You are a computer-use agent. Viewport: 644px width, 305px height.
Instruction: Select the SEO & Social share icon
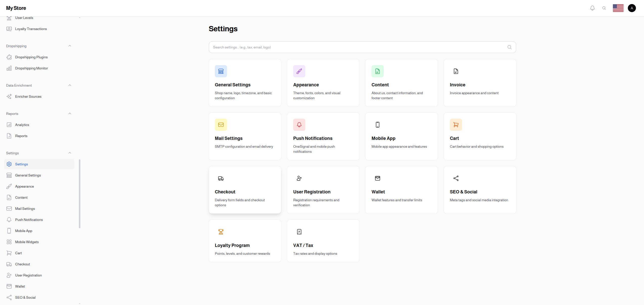[9, 297]
